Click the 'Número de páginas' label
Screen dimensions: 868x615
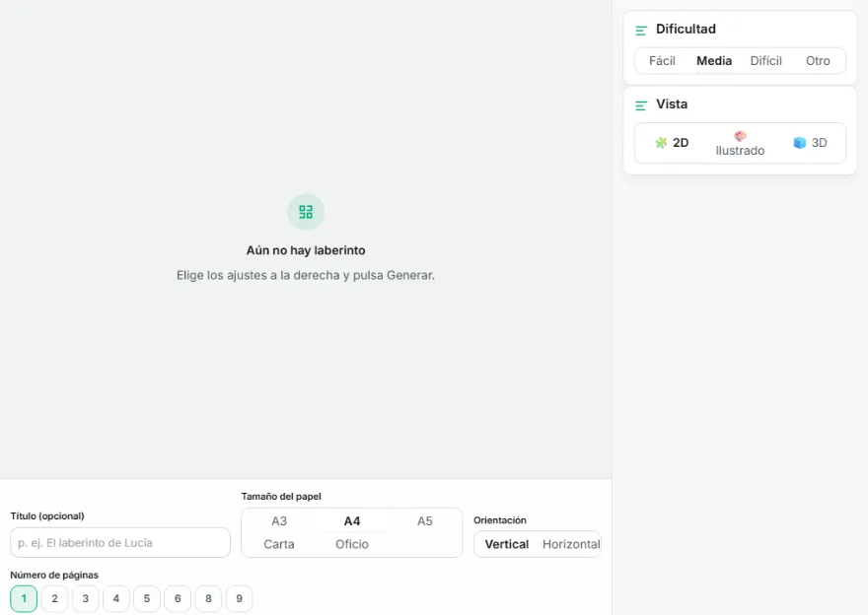tap(54, 575)
